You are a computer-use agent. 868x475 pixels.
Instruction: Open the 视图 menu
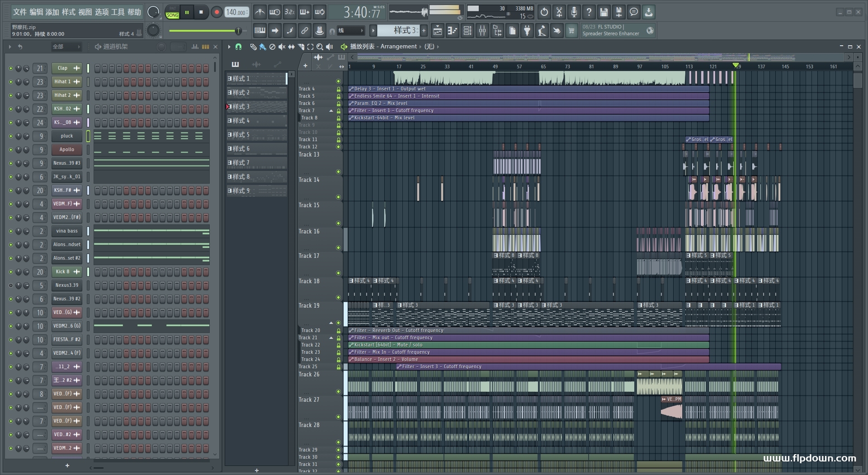85,12
